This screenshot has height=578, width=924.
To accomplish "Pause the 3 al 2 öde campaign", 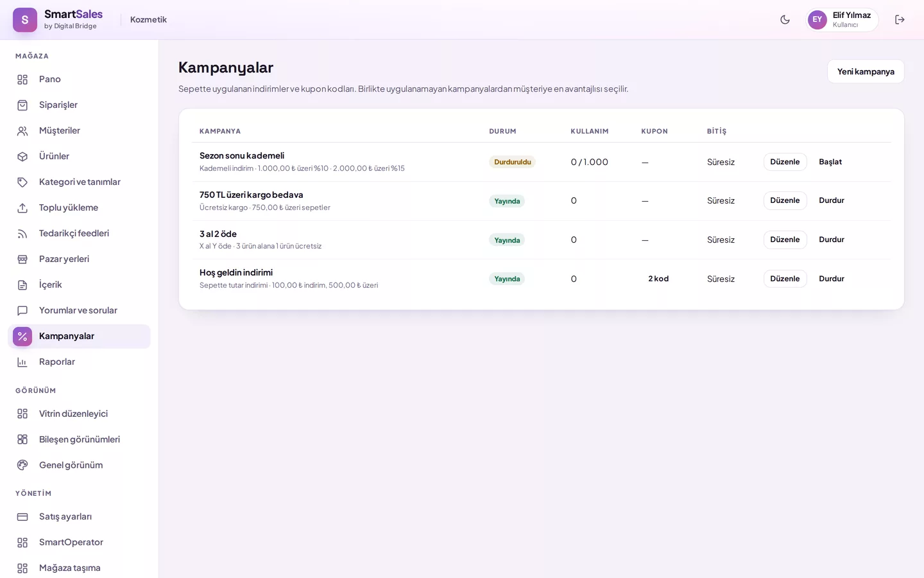I will [832, 240].
